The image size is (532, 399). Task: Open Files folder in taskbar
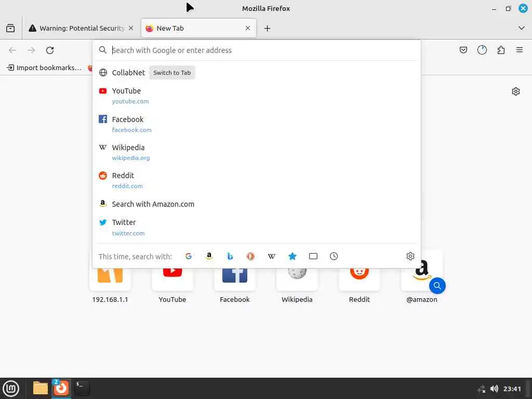click(x=41, y=388)
